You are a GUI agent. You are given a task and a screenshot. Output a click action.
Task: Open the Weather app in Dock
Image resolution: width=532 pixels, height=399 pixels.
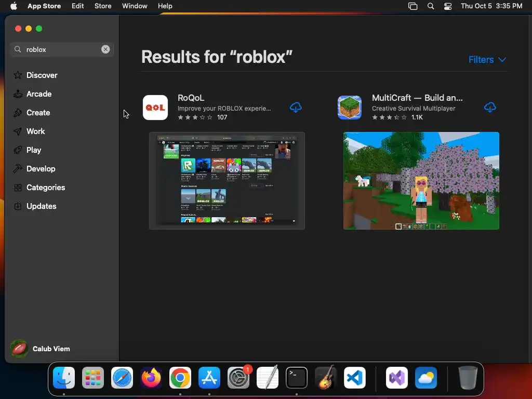[426, 378]
